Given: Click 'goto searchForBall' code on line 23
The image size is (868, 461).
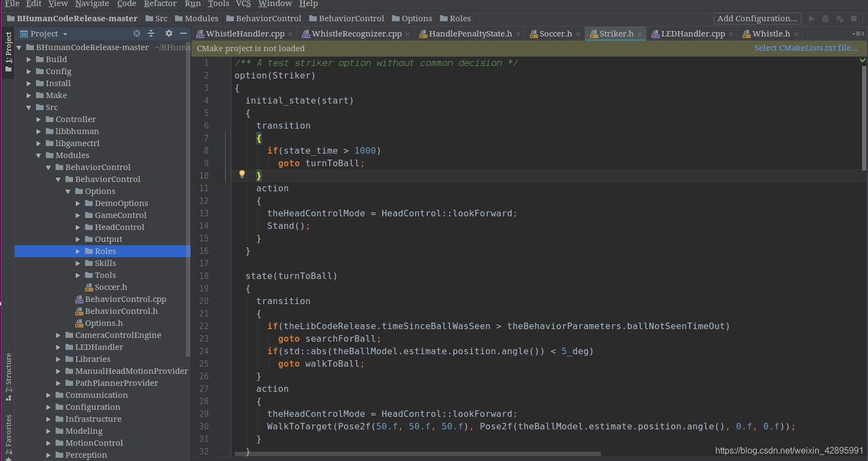Looking at the screenshot, I should [x=327, y=339].
